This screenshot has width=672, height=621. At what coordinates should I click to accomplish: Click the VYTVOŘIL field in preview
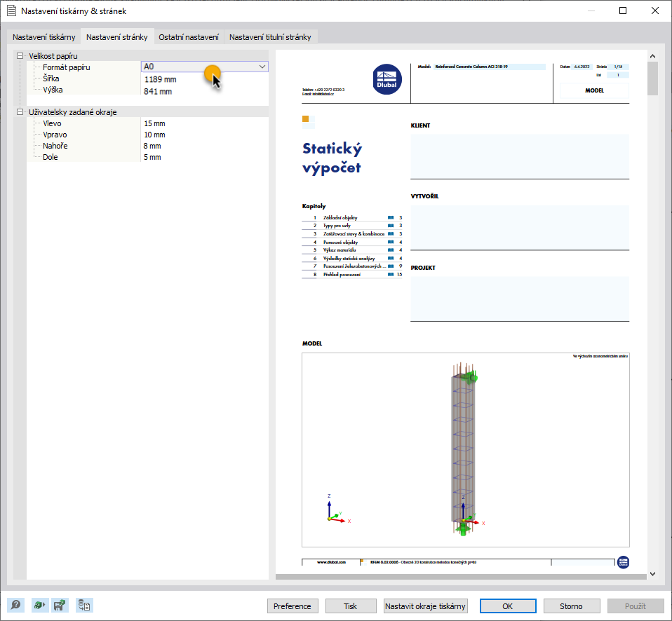(520, 227)
